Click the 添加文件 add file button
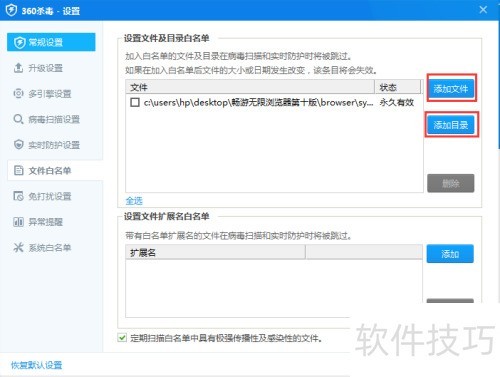The height and width of the screenshot is (377, 500). 451,89
